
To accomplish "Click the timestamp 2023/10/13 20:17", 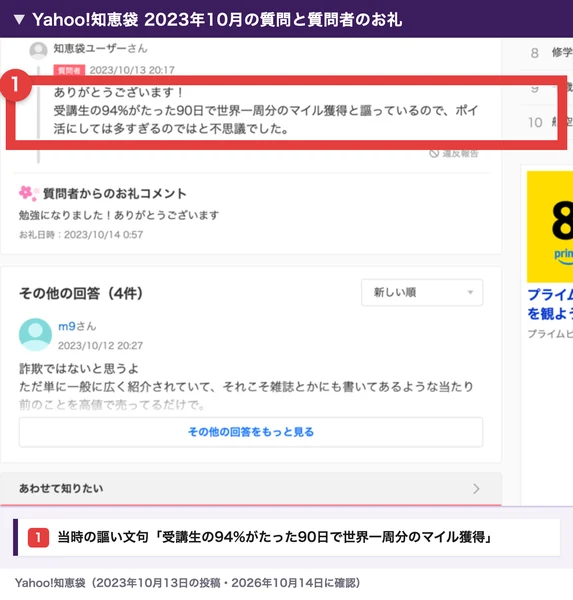I will pos(132,70).
